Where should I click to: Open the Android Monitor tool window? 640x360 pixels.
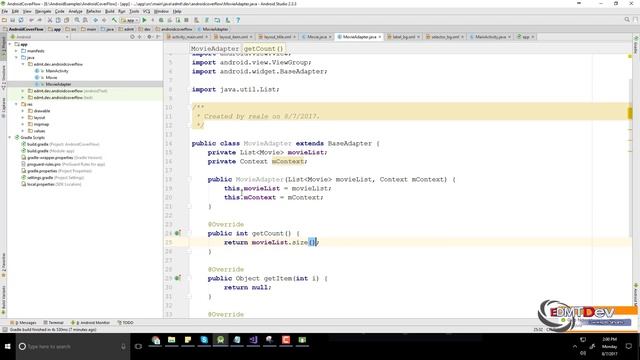point(90,322)
